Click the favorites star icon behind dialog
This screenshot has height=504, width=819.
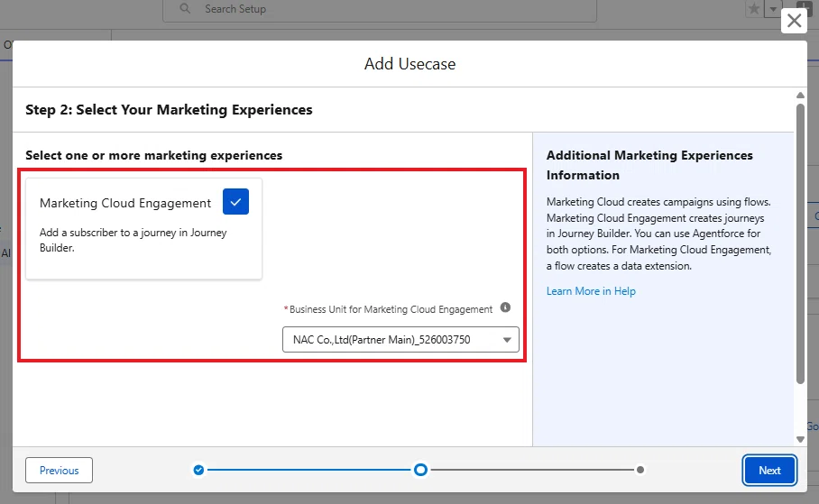tap(754, 9)
